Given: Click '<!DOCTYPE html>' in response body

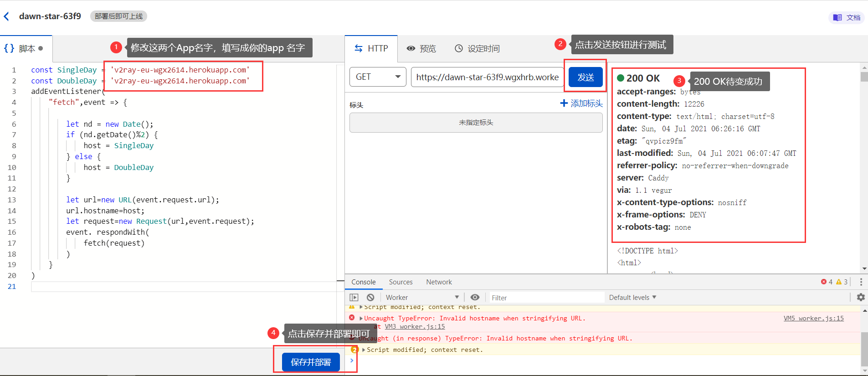Looking at the screenshot, I should (x=647, y=251).
